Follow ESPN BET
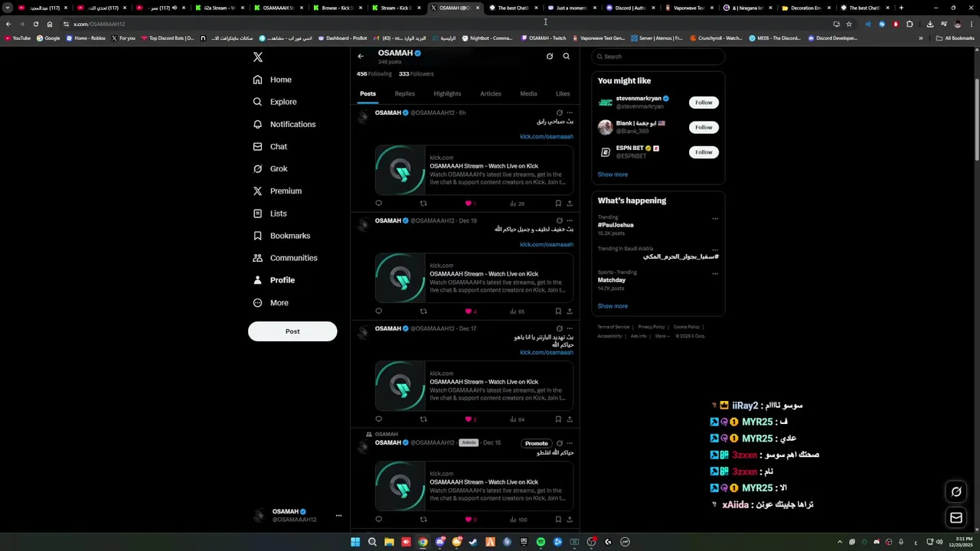Image resolution: width=980 pixels, height=551 pixels. click(x=704, y=152)
